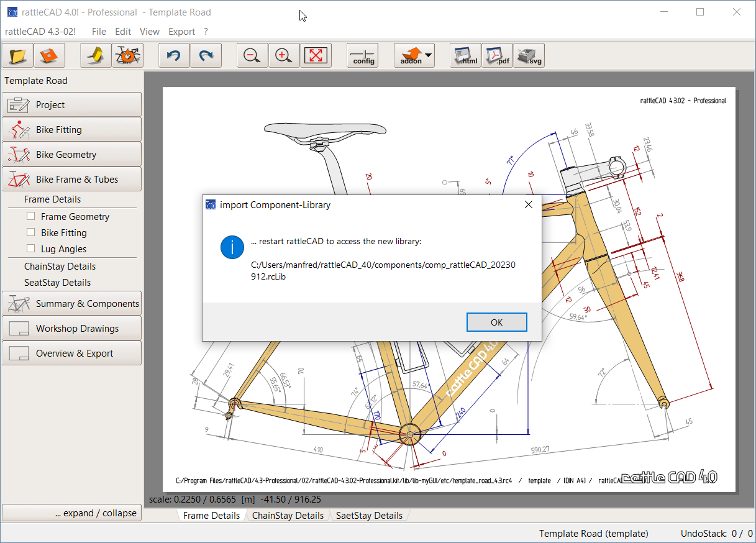Zoom out with the minus magnifier
756x543 pixels.
click(x=252, y=55)
